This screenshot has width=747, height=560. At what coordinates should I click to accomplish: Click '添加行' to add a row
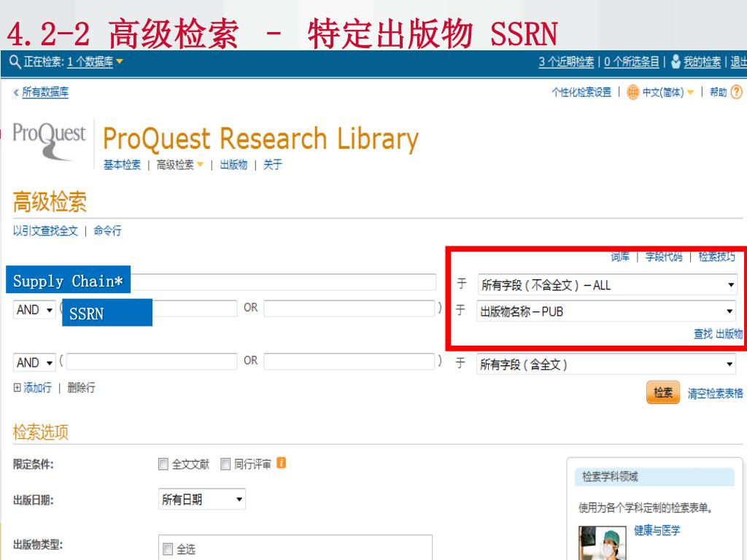[38, 388]
